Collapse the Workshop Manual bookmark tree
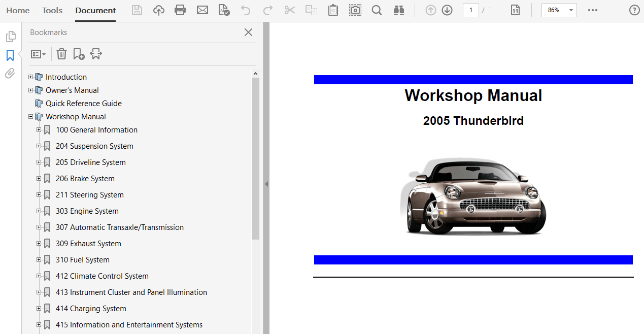The image size is (644, 334). click(31, 117)
